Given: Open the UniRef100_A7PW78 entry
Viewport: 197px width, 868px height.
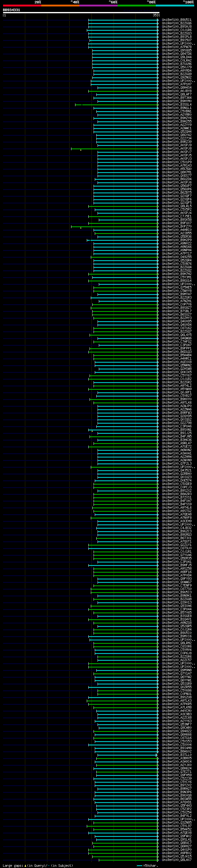Looking at the screenshot, I should coord(176,47).
